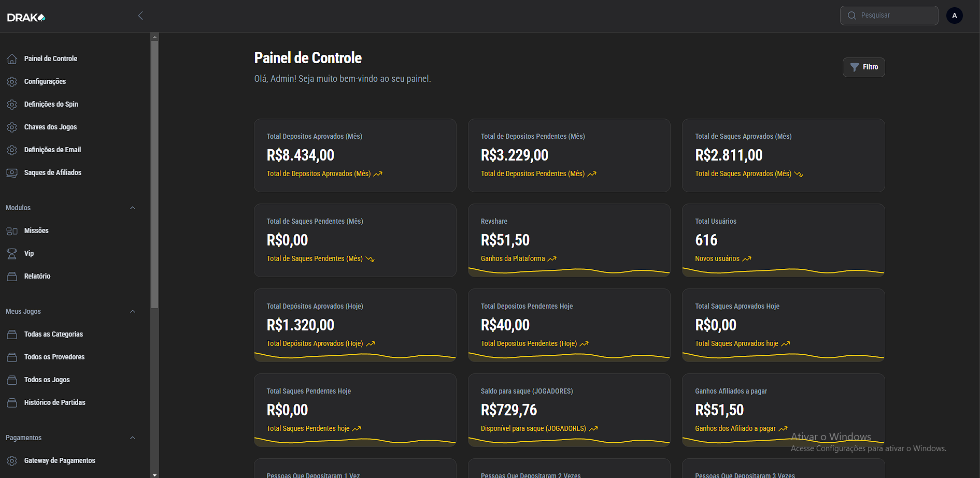The height and width of the screenshot is (478, 980).
Task: Click the R$1.320,00 approved deposits today value
Action: coord(301,325)
